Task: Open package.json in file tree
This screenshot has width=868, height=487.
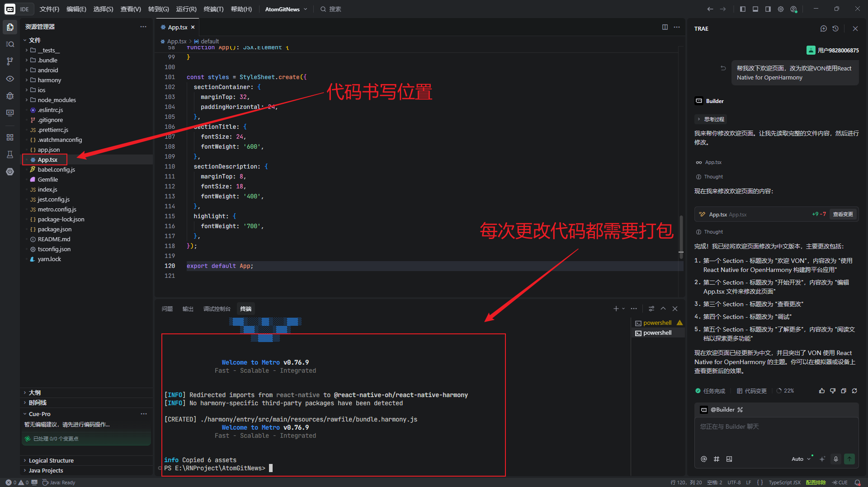Action: [54, 229]
